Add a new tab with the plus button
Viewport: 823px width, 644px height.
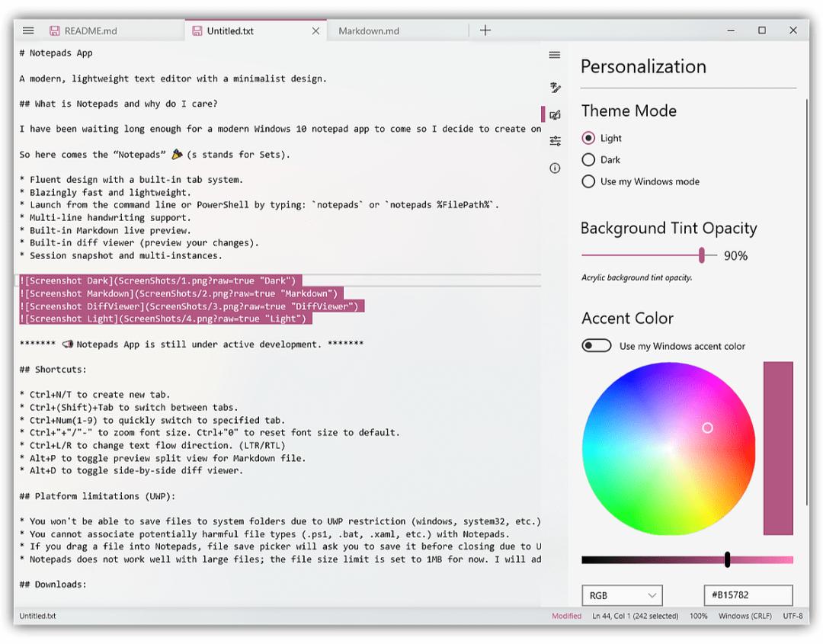pos(485,30)
